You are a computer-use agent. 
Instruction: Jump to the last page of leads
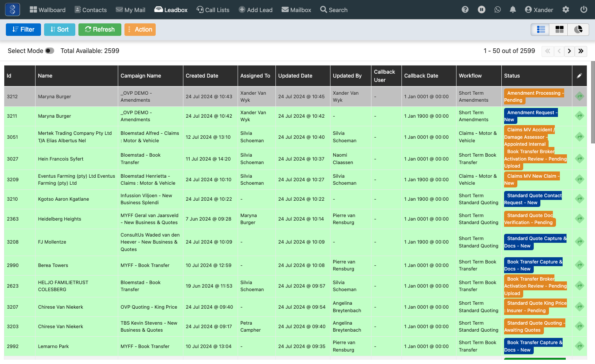coord(581,51)
